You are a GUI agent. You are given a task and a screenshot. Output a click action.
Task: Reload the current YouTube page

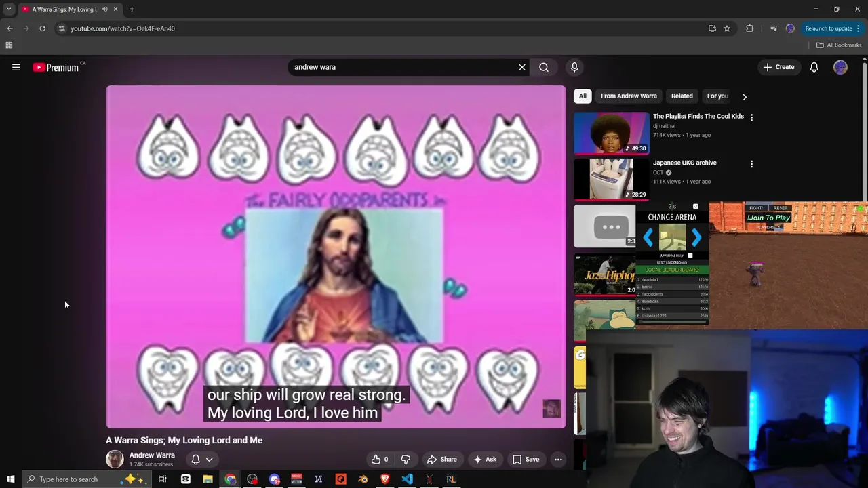[42, 28]
